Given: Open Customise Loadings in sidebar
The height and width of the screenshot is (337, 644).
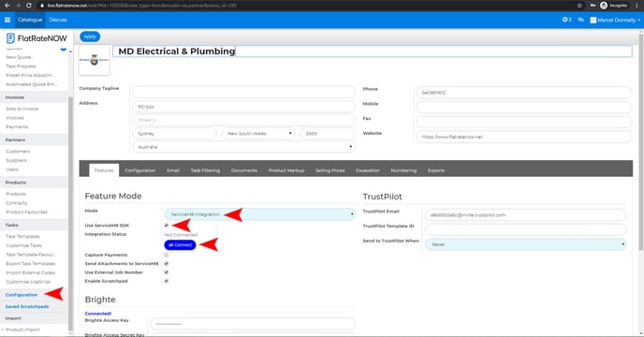Looking at the screenshot, I should point(28,282).
